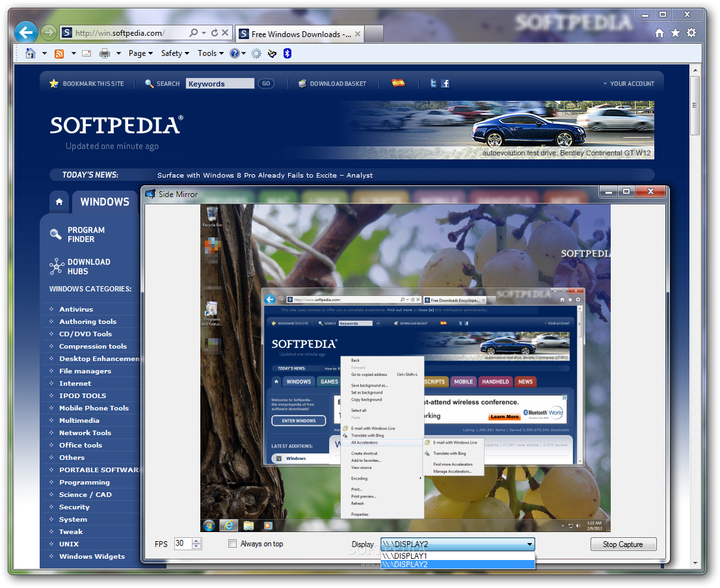Click the Home icon in command bar
720x588 pixels.
(x=31, y=53)
